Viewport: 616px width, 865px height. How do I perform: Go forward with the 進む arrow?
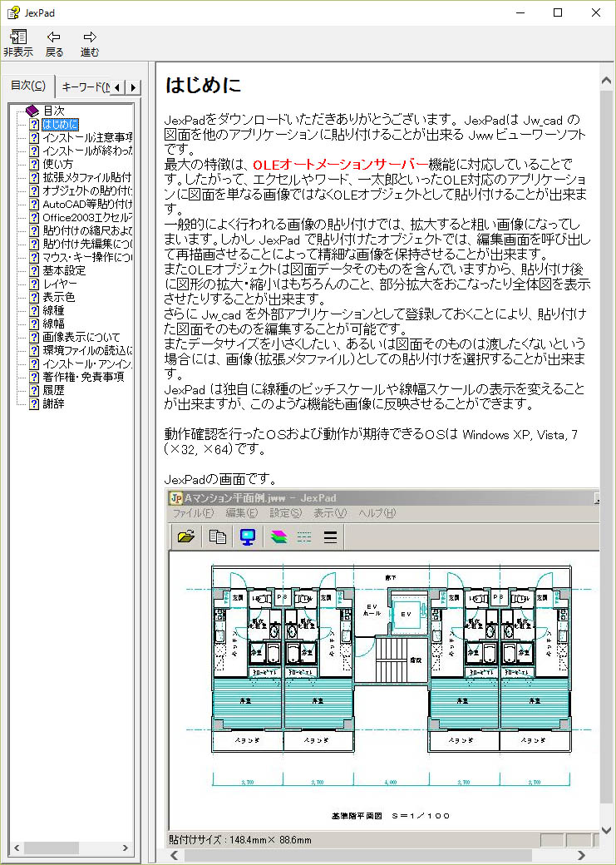pos(89,43)
